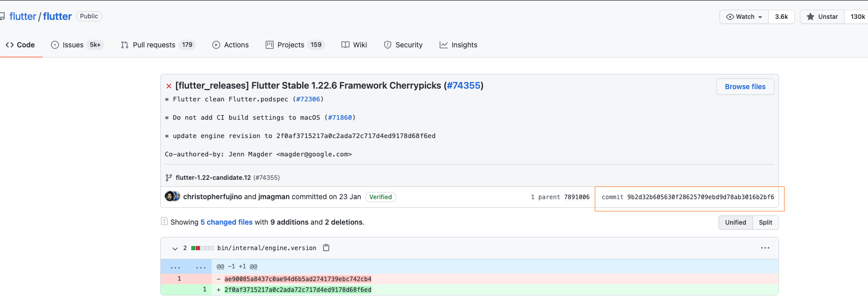This screenshot has height=298, width=868.
Task: Click the flutter organization link
Action: coord(23,16)
